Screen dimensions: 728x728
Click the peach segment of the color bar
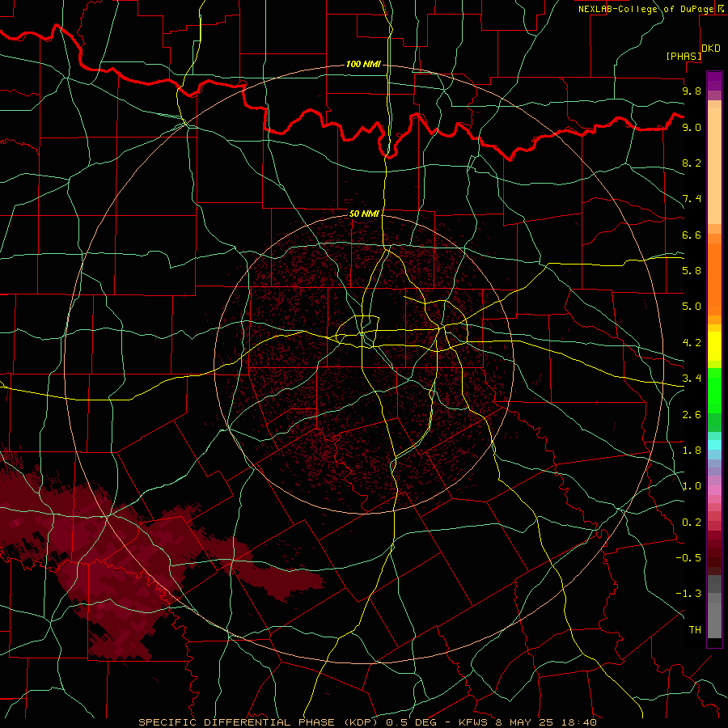714,166
